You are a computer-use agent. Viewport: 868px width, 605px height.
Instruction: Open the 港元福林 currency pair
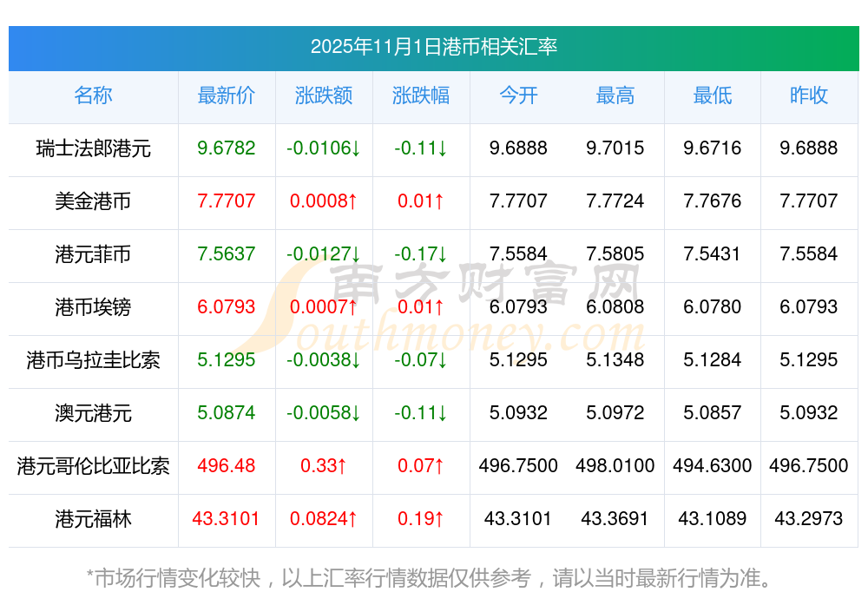[x=93, y=519]
